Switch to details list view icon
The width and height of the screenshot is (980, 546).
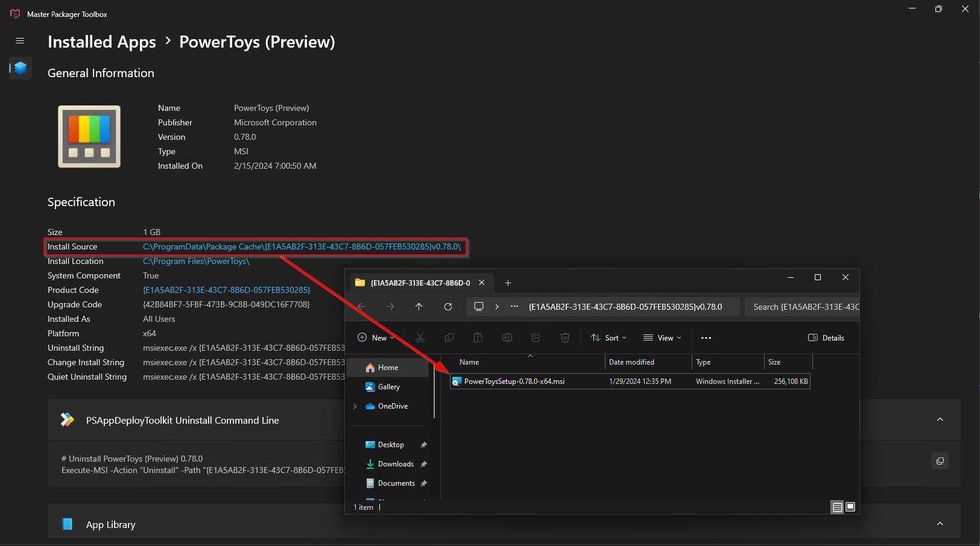[837, 507]
